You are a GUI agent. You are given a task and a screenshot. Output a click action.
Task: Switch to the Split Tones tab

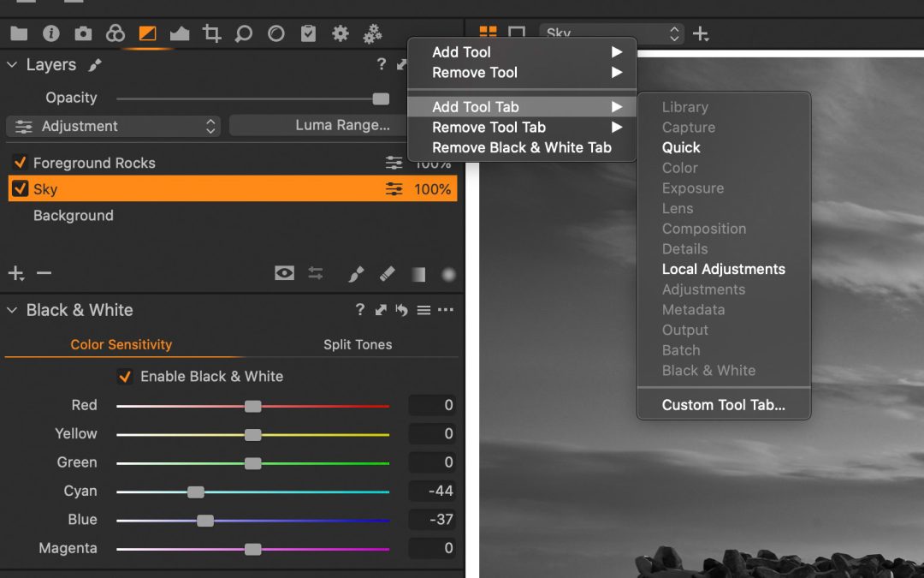click(x=358, y=344)
